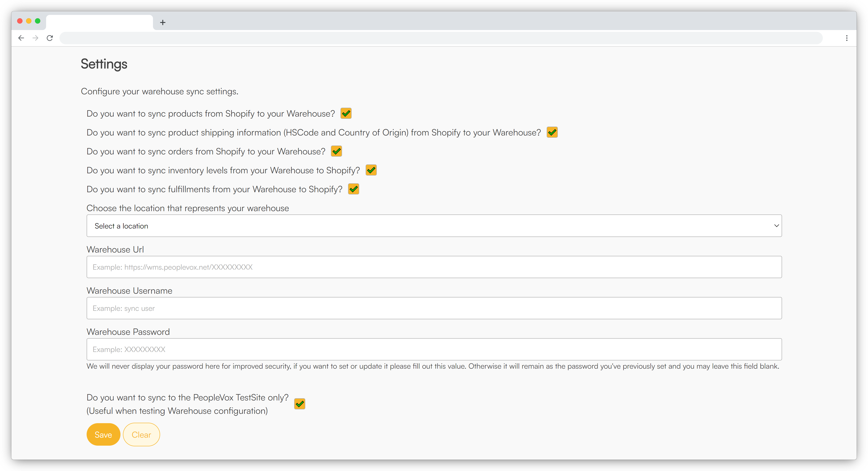868x471 pixels.
Task: Click the Warehouse Username input field
Action: click(x=434, y=308)
